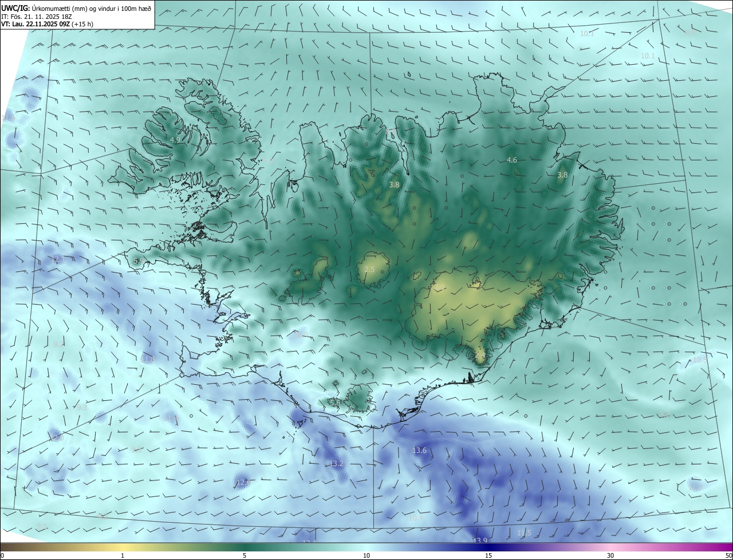
Task: Click the map title 'UWC/IG: Úrkomumætti (mm) og vindur'
Action: pos(76,8)
